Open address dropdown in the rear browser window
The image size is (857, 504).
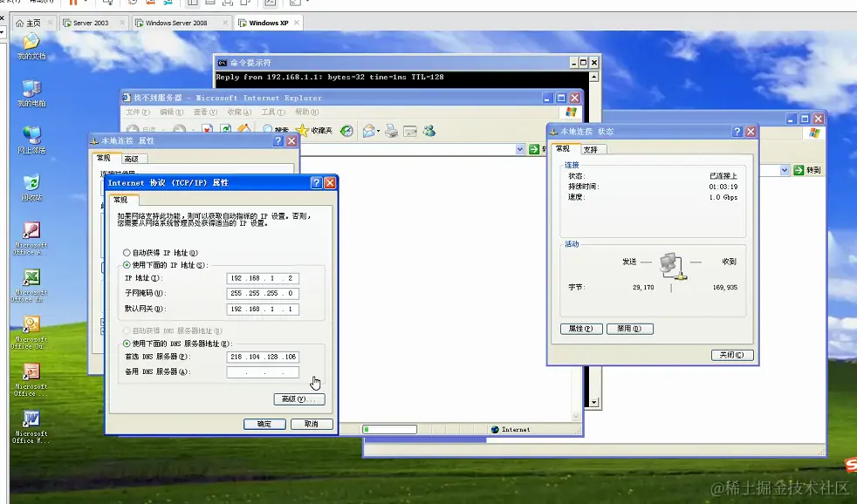click(x=785, y=170)
